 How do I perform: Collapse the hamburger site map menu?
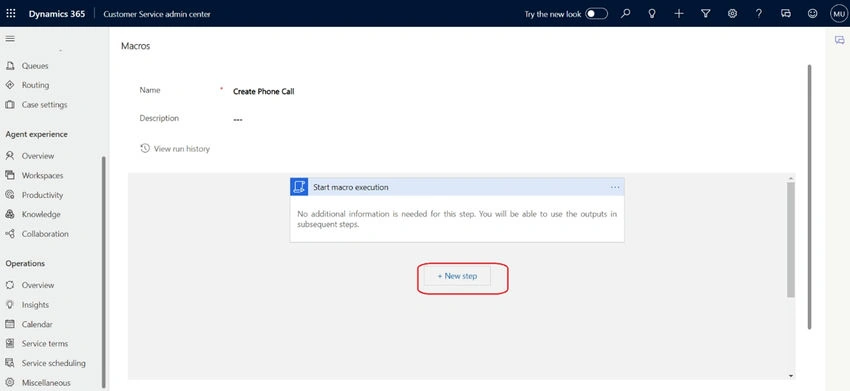[10, 39]
